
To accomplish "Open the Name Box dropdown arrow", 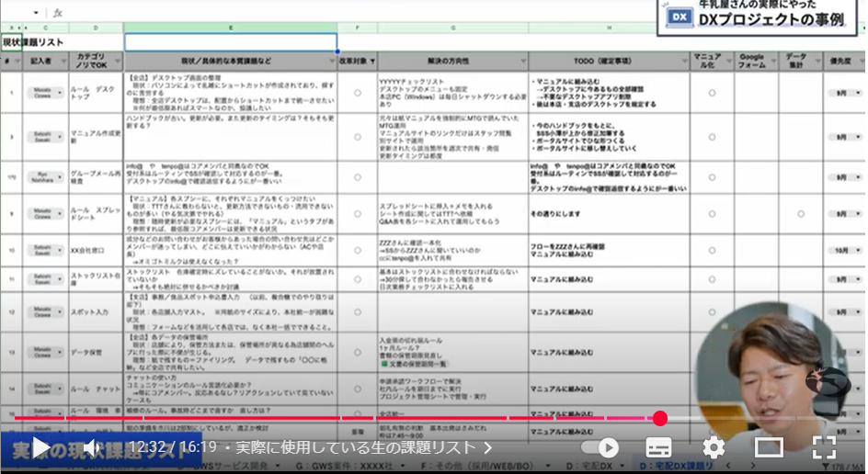I will tap(36, 13).
